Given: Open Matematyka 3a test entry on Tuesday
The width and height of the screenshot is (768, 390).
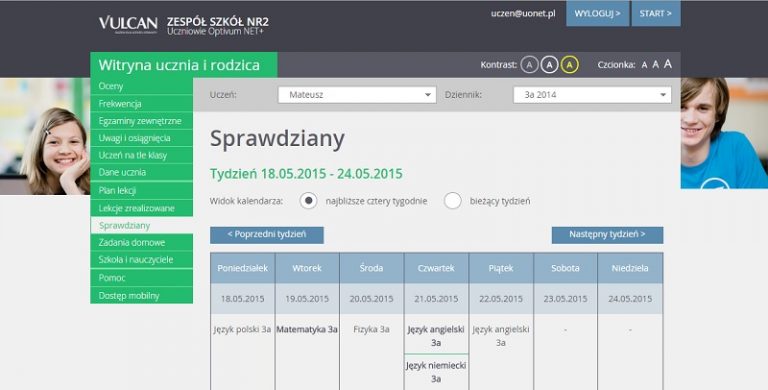Looking at the screenshot, I should 307,330.
